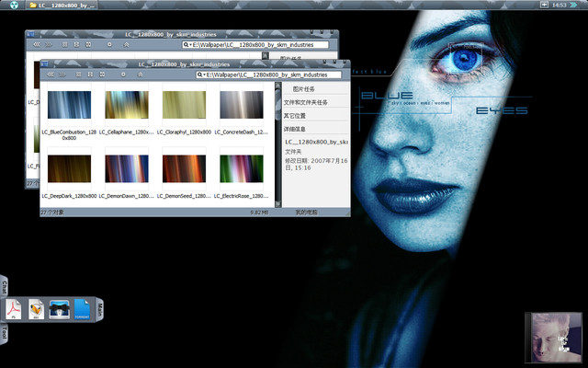Click the scroll-down arrow in front window
Screen dimensions: 588x368
tap(277, 204)
